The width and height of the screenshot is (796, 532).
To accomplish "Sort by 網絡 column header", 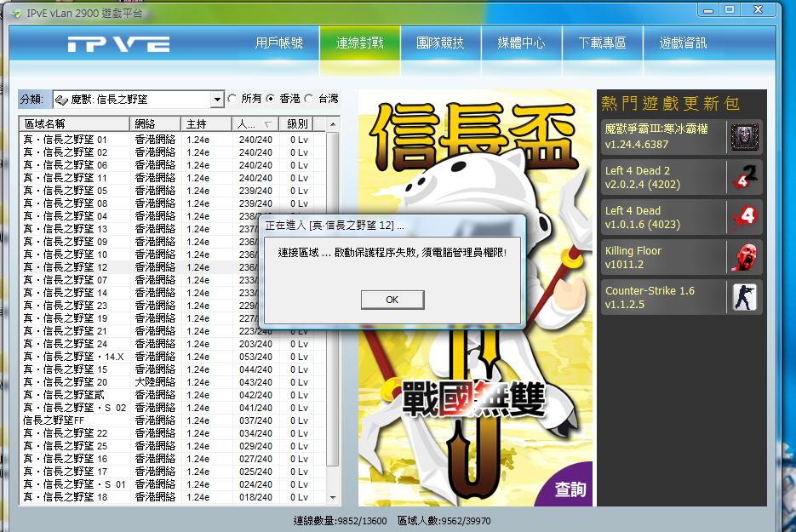I will click(155, 124).
